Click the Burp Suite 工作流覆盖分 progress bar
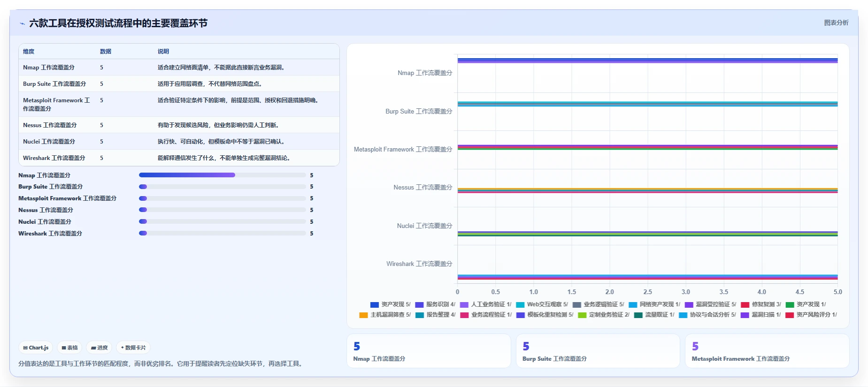Image resolution: width=868 pixels, height=387 pixels. [x=223, y=187]
